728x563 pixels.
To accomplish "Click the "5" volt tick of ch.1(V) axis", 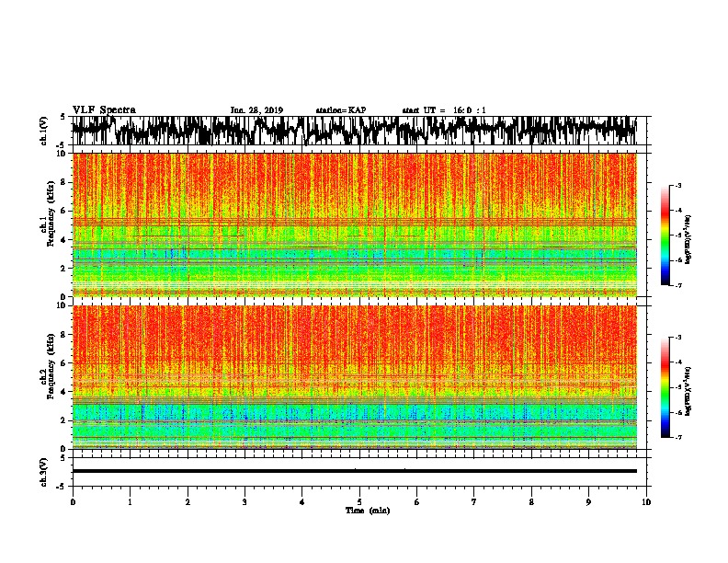I will click(x=63, y=117).
